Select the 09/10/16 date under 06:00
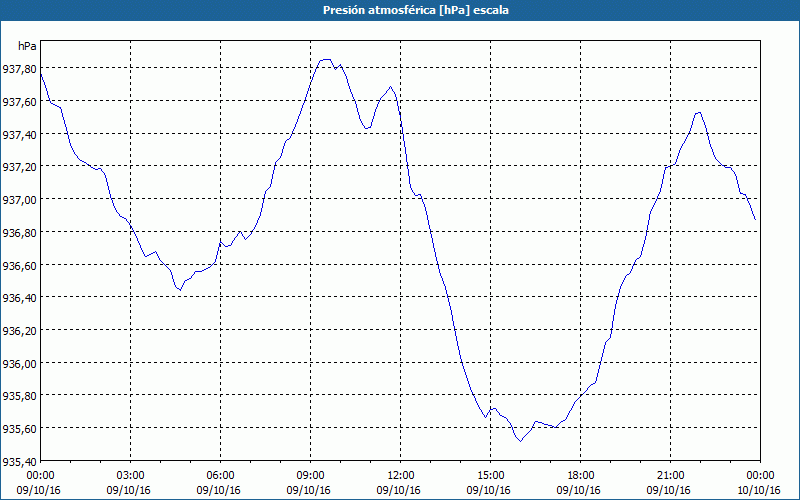This screenshot has height=500, width=800. tap(218, 490)
